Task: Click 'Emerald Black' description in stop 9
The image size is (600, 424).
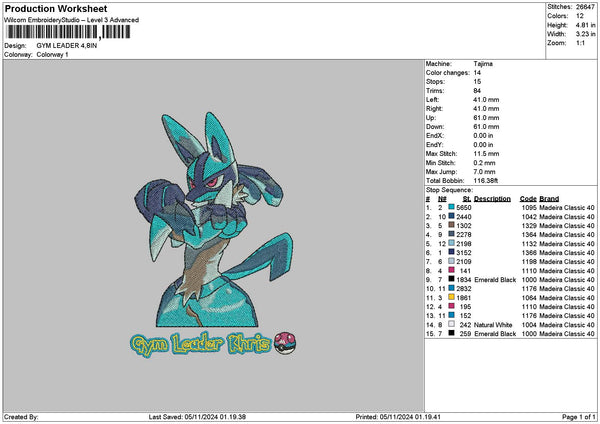Action: tap(495, 280)
